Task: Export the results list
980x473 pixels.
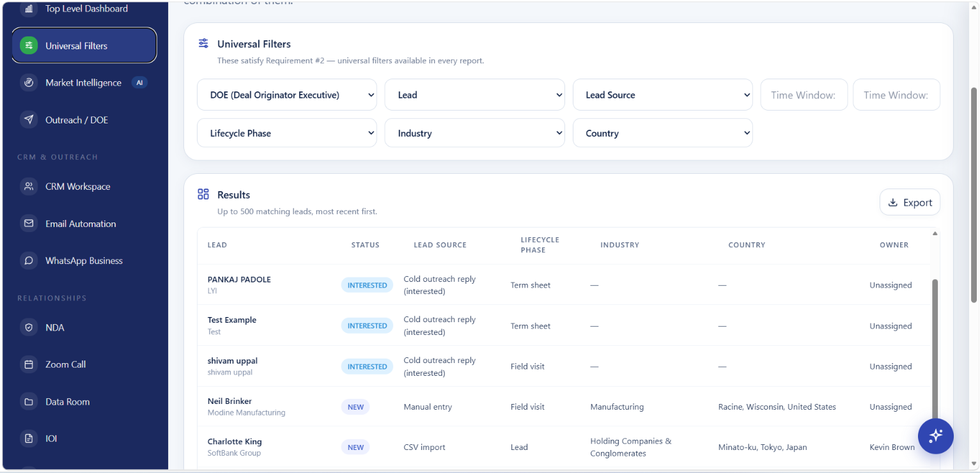Action: (x=910, y=202)
